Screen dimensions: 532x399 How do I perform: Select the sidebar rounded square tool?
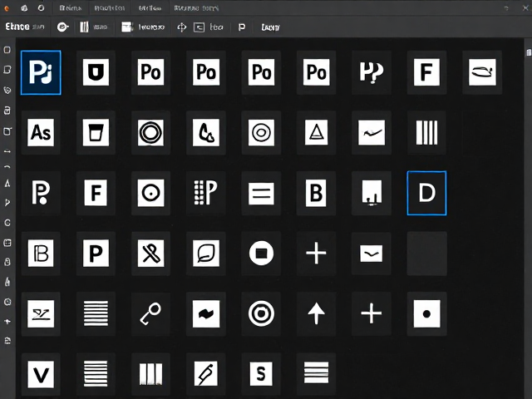coord(7,50)
